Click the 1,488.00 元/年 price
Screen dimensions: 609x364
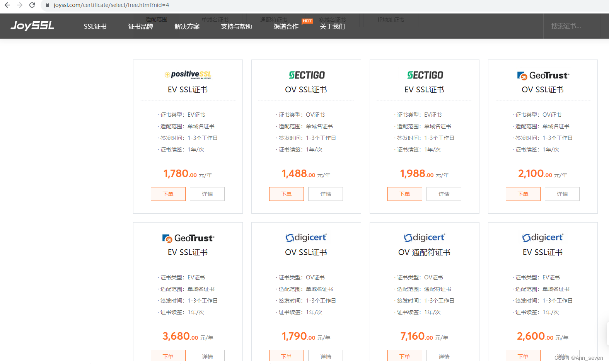(x=306, y=174)
